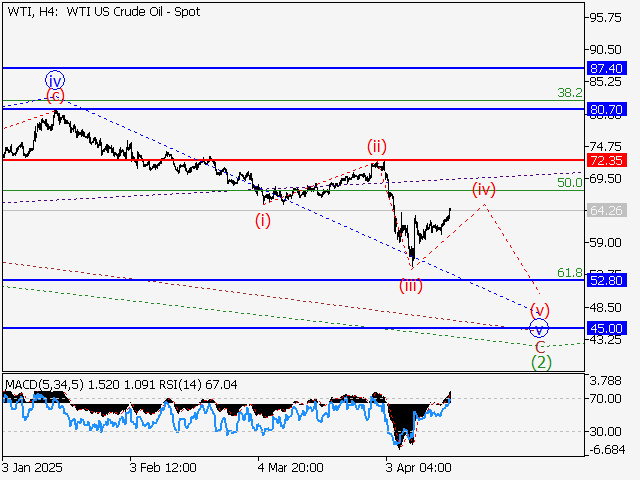Click the 61.8 Fibonacci level label
Screen dimensions: 640x480
pos(569,272)
